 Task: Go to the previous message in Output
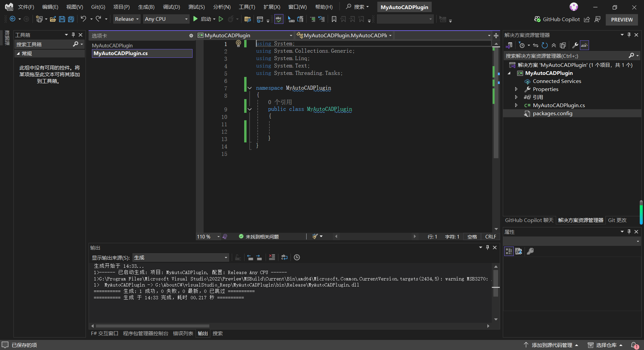(x=250, y=257)
